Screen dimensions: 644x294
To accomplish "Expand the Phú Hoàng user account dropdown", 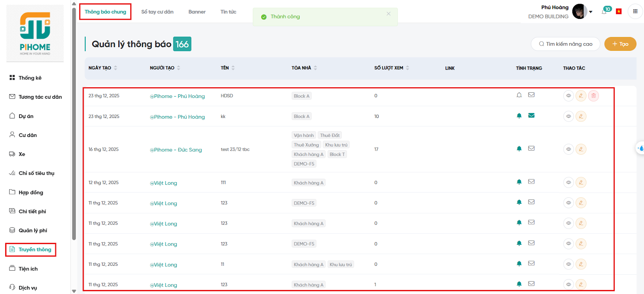I will (x=590, y=12).
